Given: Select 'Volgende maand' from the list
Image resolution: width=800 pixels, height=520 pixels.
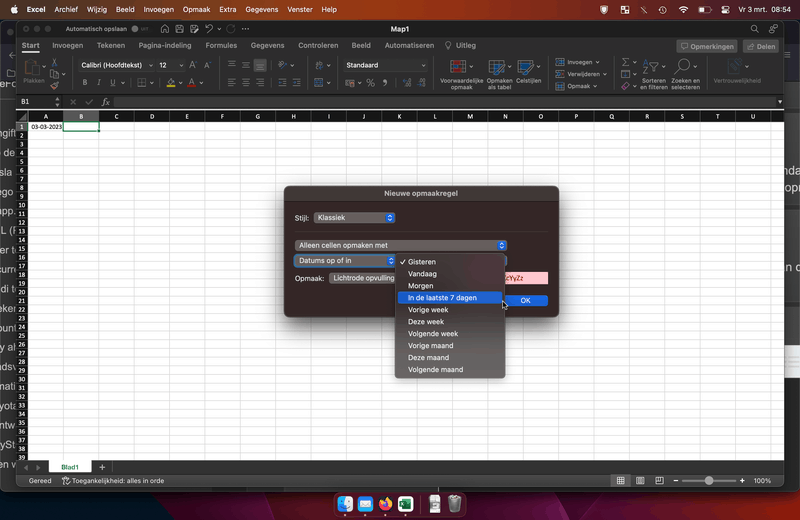Looking at the screenshot, I should coord(435,370).
